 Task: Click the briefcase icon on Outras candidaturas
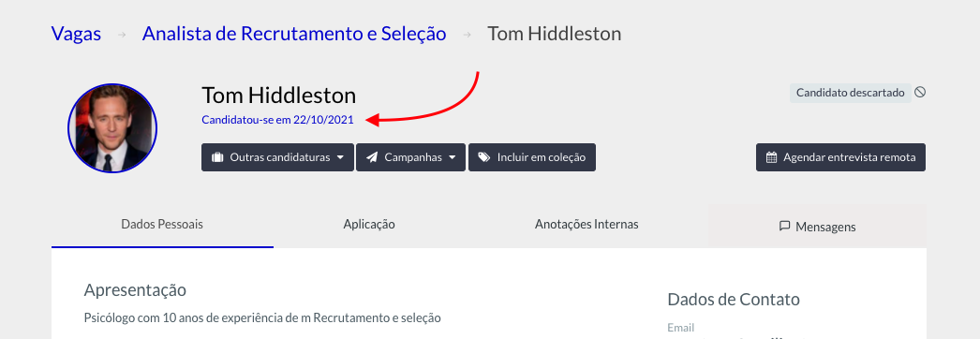217,157
